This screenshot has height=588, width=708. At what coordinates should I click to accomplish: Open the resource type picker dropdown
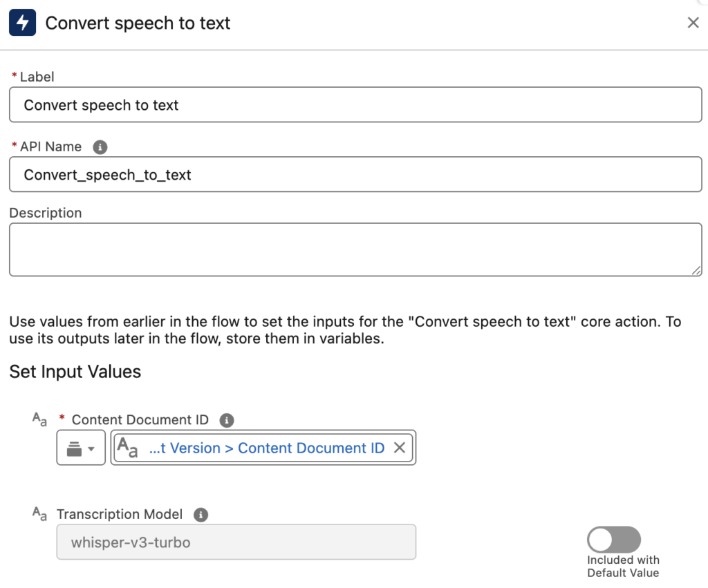click(x=81, y=448)
